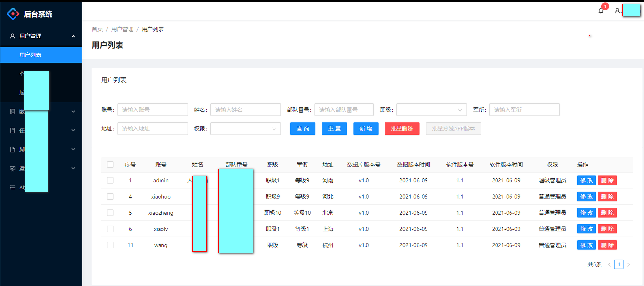Image resolution: width=644 pixels, height=286 pixels.
Task: Click 删除 for the xiaohuo row
Action: [x=607, y=196]
